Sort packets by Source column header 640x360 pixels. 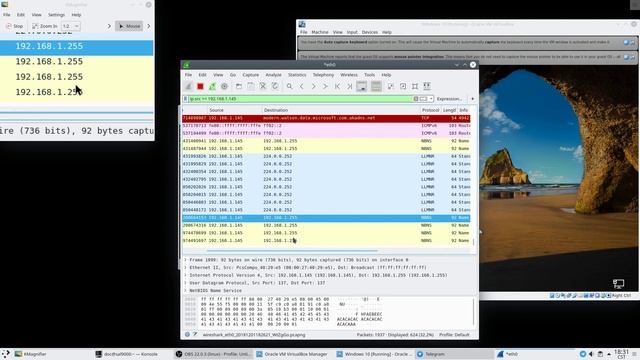click(235, 110)
